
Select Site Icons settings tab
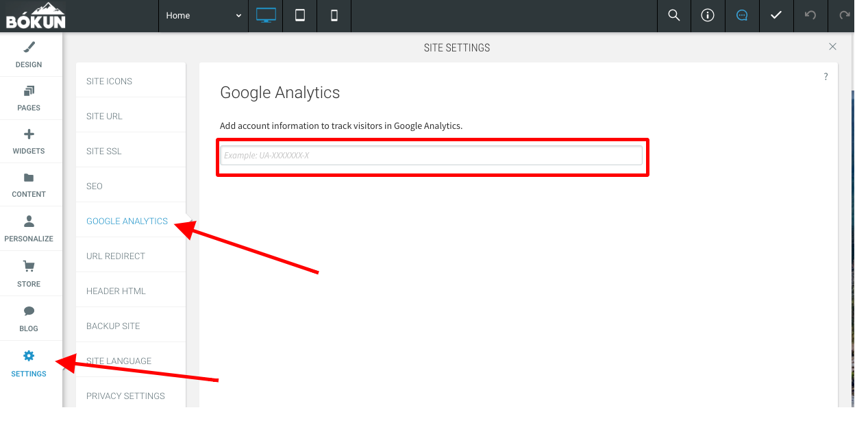click(131, 81)
